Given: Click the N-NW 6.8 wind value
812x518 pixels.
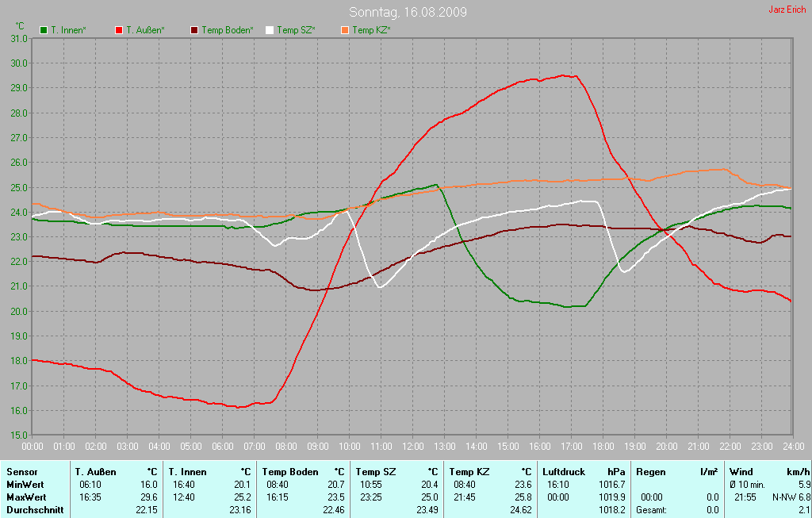Looking at the screenshot, I should pos(791,497).
